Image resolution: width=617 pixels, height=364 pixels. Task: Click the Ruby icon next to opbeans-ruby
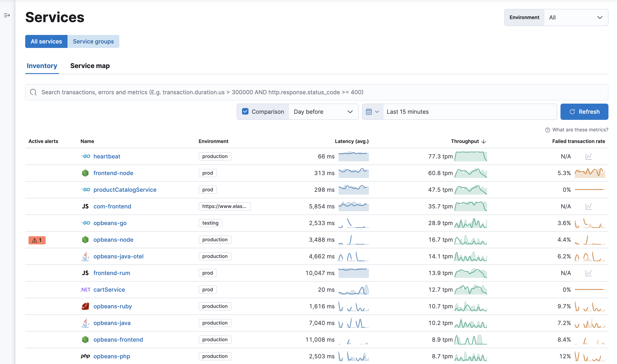pyautogui.click(x=85, y=306)
